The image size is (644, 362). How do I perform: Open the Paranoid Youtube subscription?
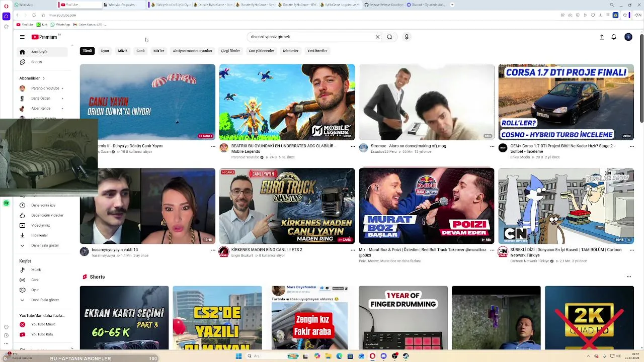coord(43,88)
